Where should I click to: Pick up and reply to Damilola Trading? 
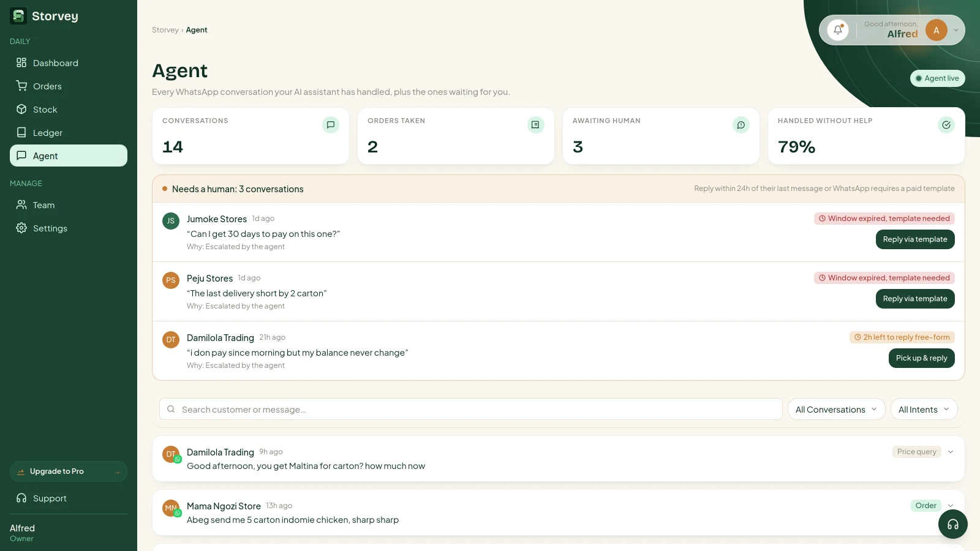tap(921, 358)
